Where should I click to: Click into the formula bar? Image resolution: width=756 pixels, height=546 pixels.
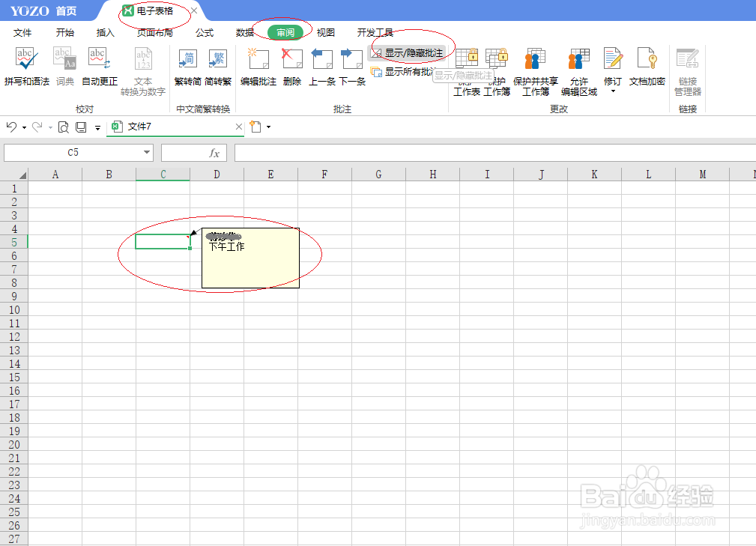pyautogui.click(x=495, y=153)
